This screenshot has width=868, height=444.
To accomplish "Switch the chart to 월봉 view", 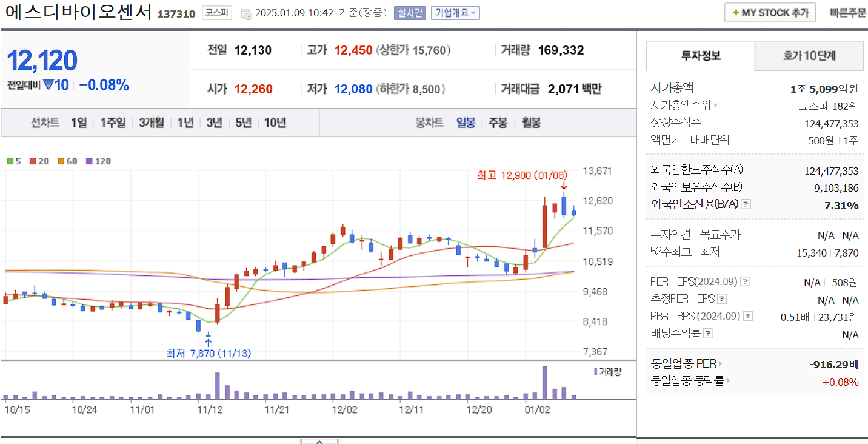I will 530,122.
